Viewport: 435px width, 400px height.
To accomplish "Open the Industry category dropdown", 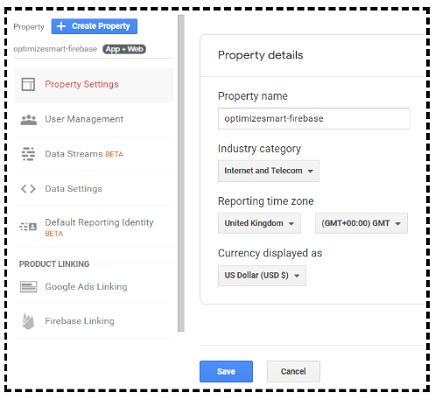I will pyautogui.click(x=269, y=171).
